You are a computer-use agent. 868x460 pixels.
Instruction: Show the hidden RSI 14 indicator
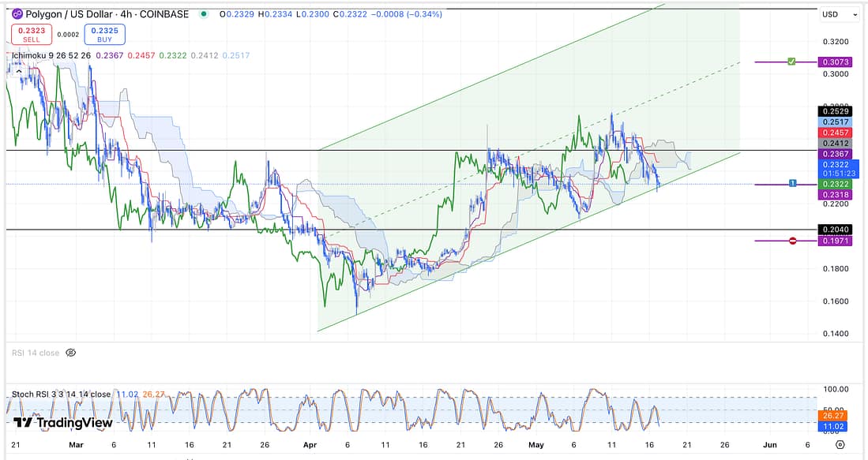pyautogui.click(x=71, y=353)
